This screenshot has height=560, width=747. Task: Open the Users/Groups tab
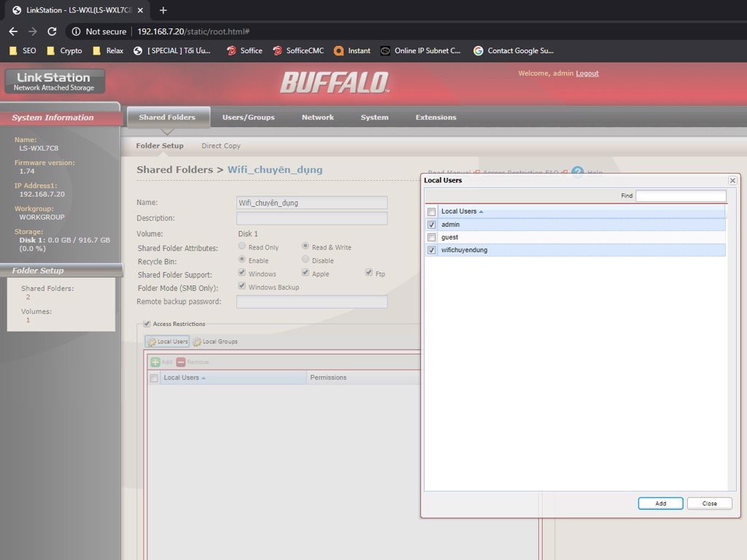[248, 117]
